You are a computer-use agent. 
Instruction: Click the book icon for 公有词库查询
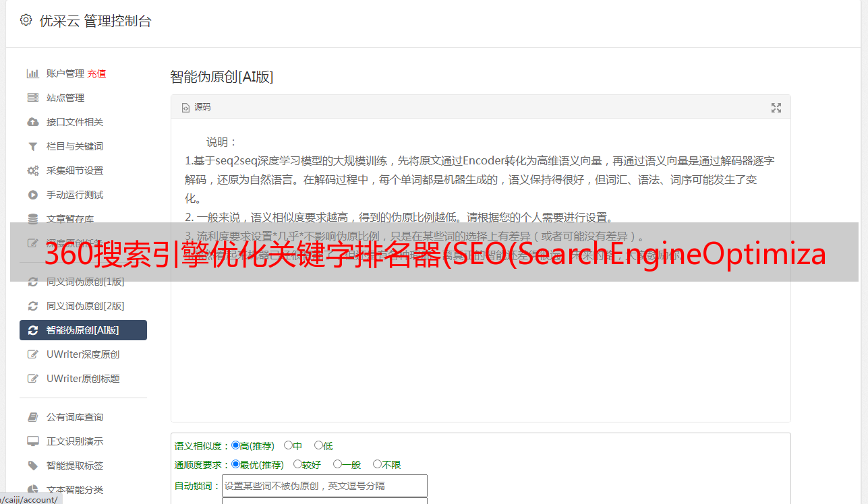point(32,417)
